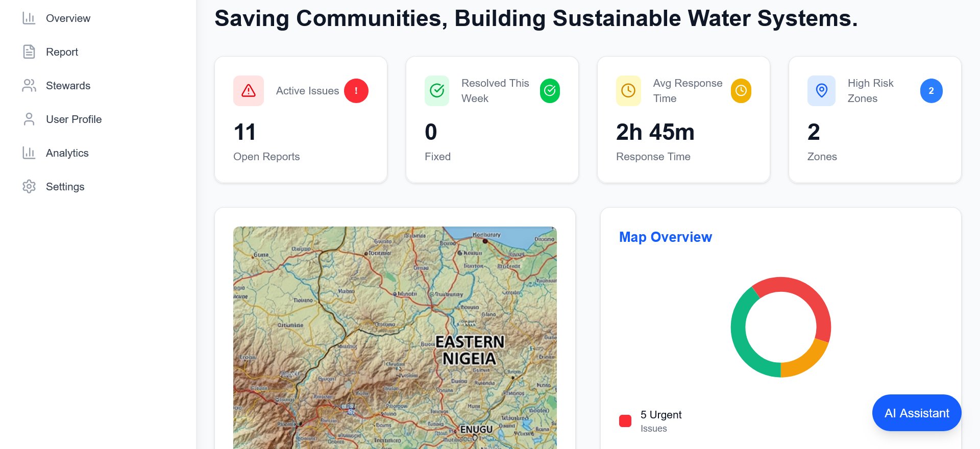980x449 pixels.
Task: Click the Eastern Nigeria map image
Action: [x=395, y=337]
